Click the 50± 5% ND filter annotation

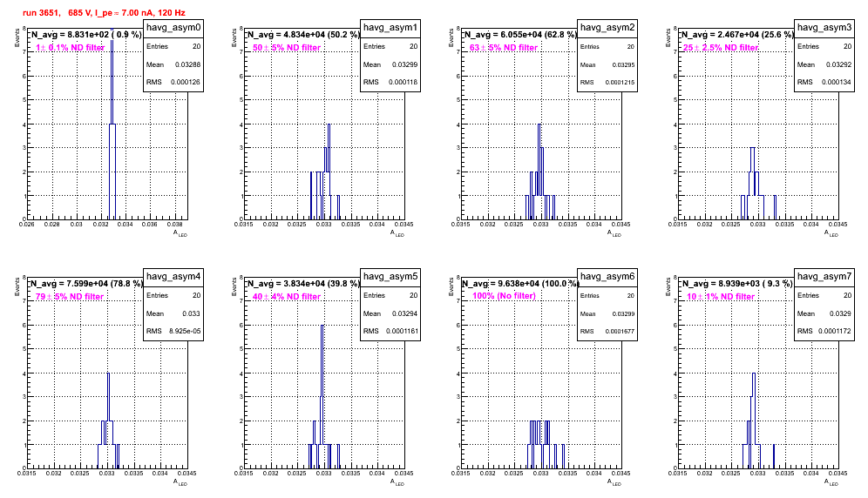287,48
